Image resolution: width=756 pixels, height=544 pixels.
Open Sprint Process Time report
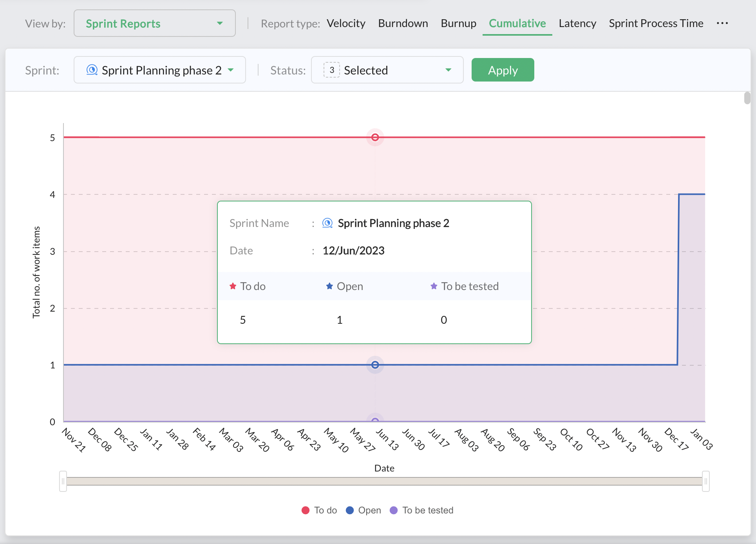coord(656,24)
